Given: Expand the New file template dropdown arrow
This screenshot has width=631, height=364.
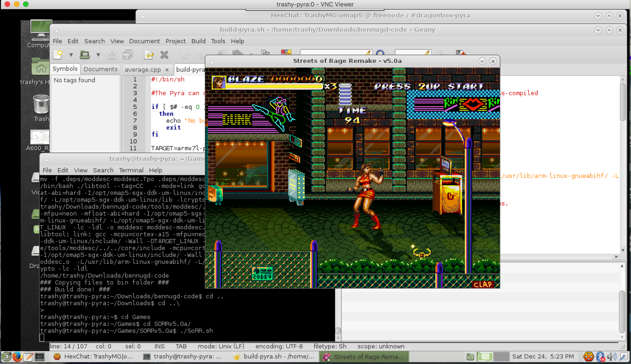Looking at the screenshot, I should point(71,55).
